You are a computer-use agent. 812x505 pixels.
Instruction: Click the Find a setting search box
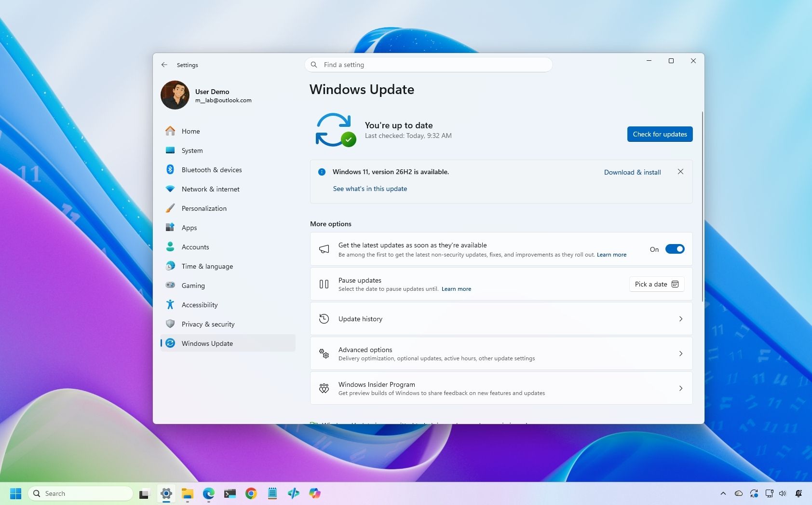pos(428,65)
